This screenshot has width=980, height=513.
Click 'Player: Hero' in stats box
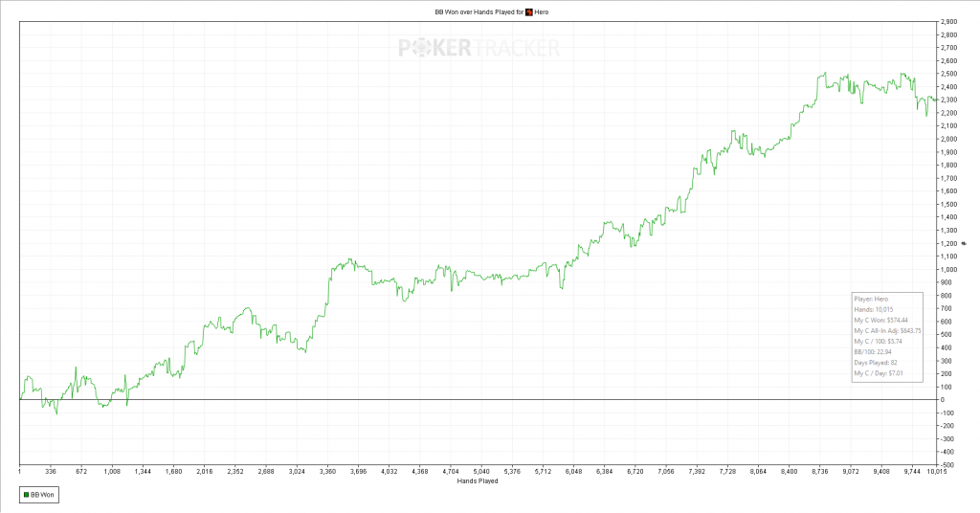[871, 299]
